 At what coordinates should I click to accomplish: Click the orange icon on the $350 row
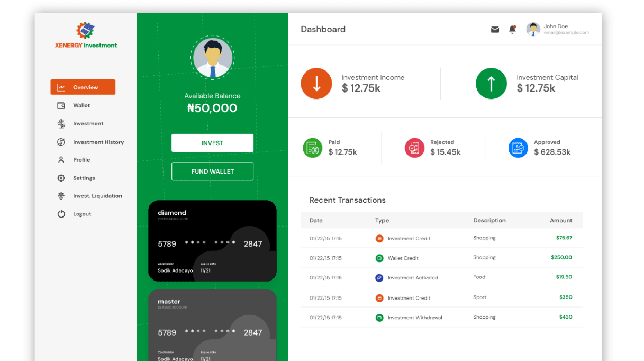pos(379,298)
